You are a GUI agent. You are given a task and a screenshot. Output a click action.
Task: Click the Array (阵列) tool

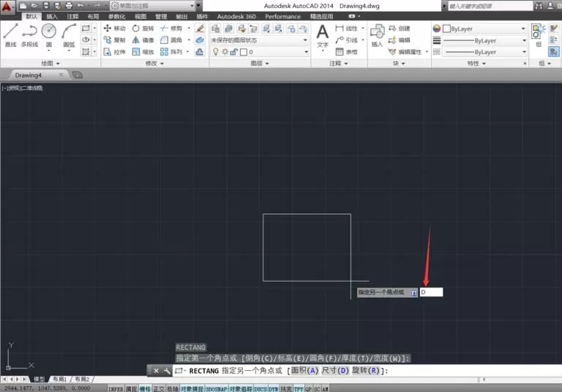pos(171,52)
